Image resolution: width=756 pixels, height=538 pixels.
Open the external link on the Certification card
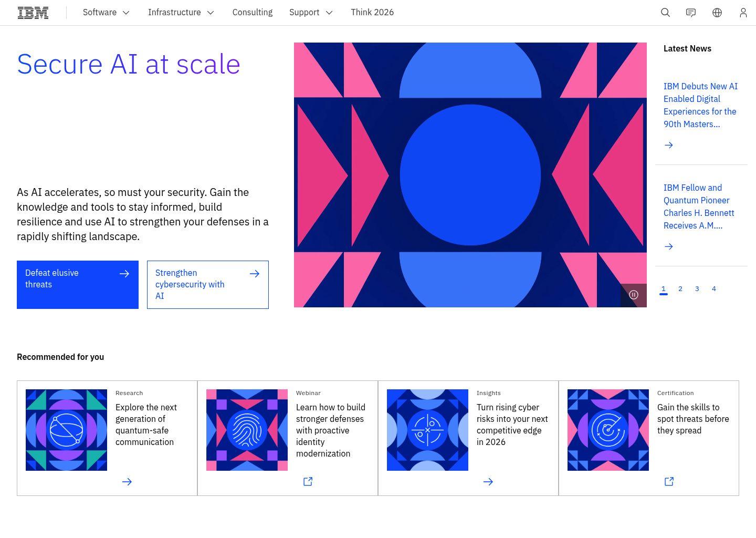click(x=669, y=481)
